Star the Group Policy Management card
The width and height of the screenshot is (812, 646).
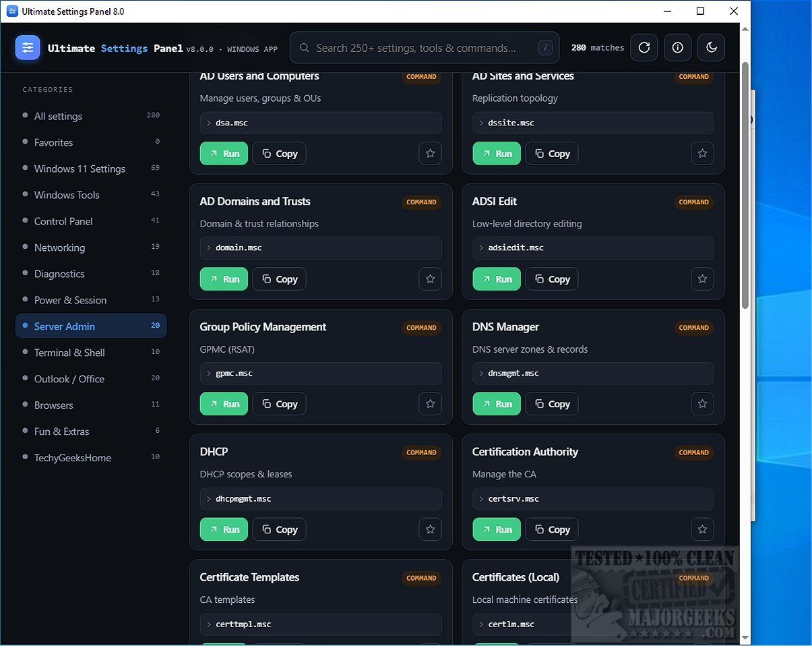(x=430, y=404)
